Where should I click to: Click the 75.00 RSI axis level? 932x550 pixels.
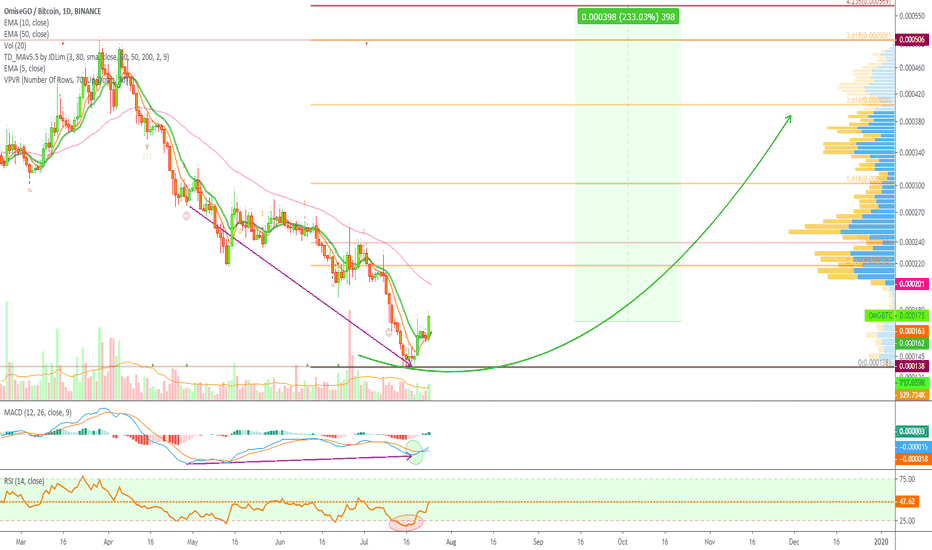907,479
